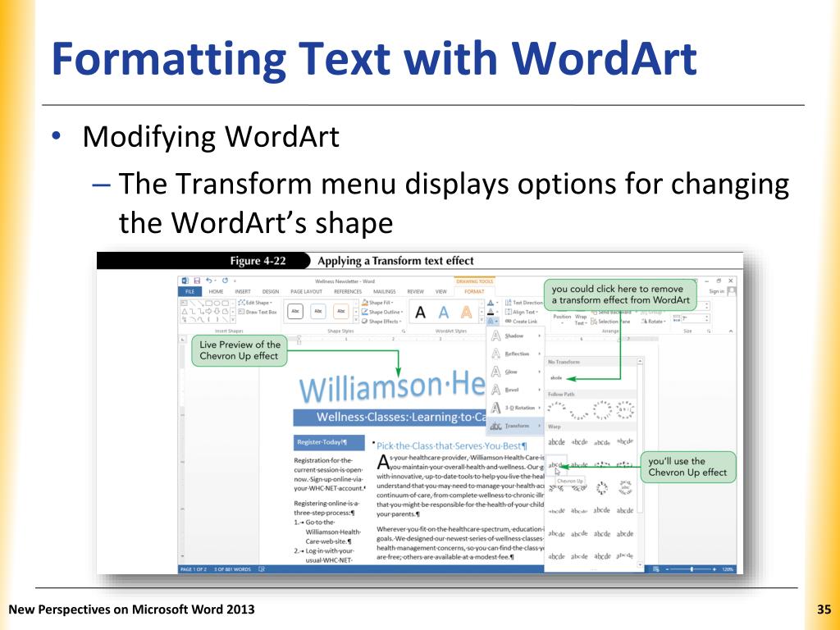Viewport: 840px width, 630px height.
Task: Open the Shadow submenu
Action: click(515, 336)
